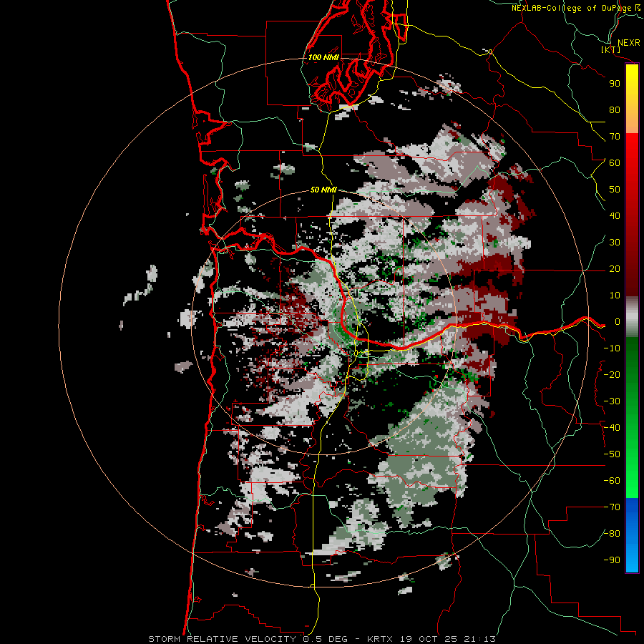Click the "100 NMI" range ring label
Screen dimensions: 644x644
tap(323, 57)
